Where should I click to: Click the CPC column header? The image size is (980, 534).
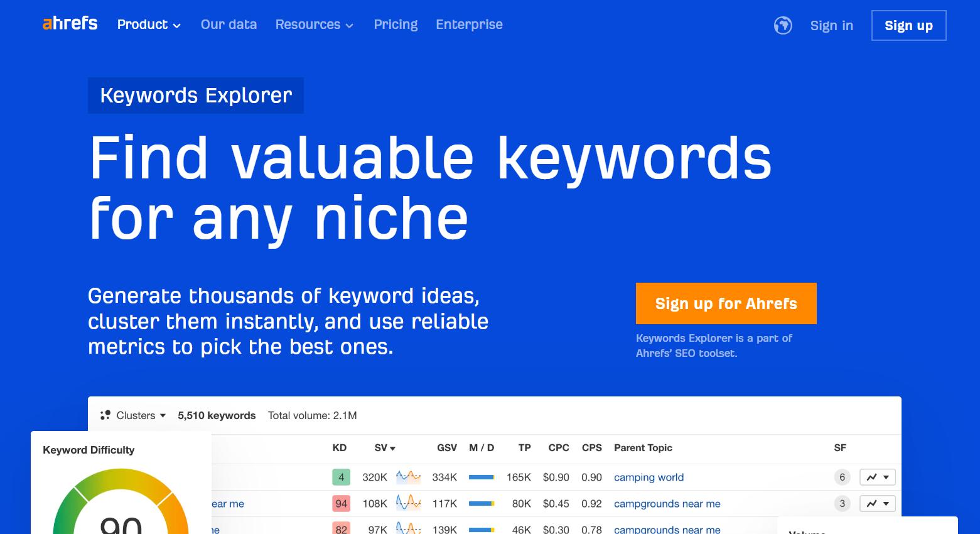559,448
